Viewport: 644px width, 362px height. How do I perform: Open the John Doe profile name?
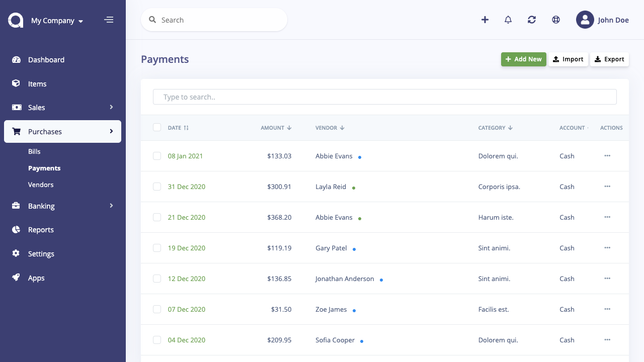point(613,20)
